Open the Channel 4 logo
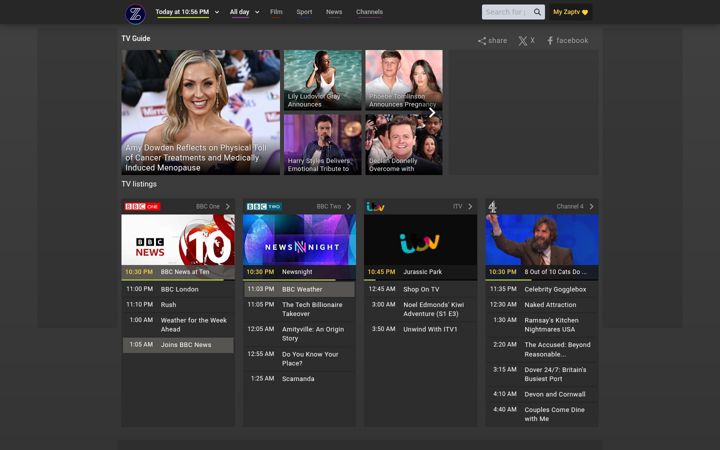 click(x=492, y=207)
